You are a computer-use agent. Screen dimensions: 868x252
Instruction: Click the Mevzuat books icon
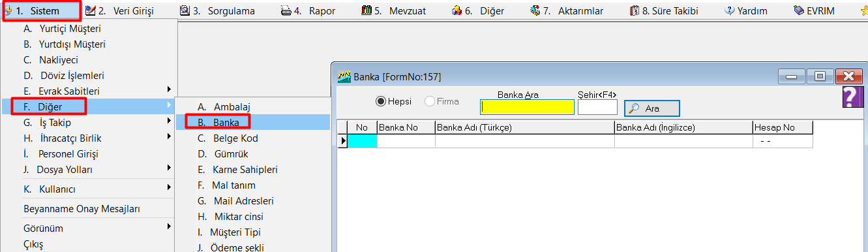point(367,10)
